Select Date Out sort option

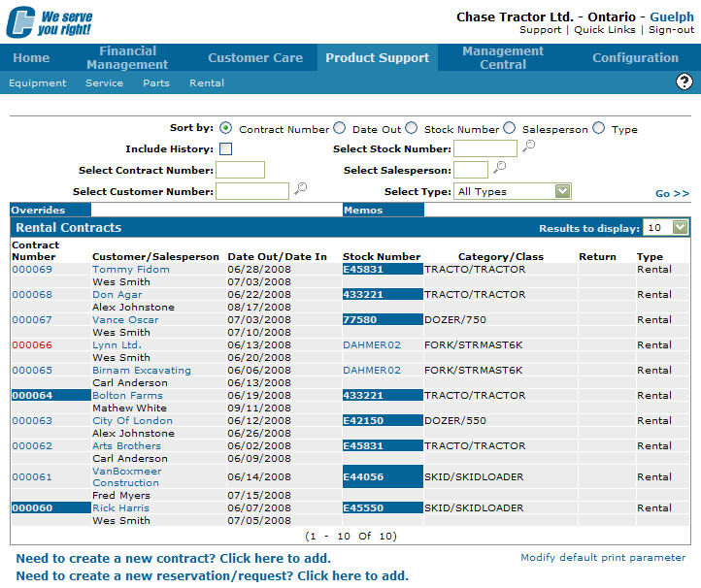coord(339,128)
